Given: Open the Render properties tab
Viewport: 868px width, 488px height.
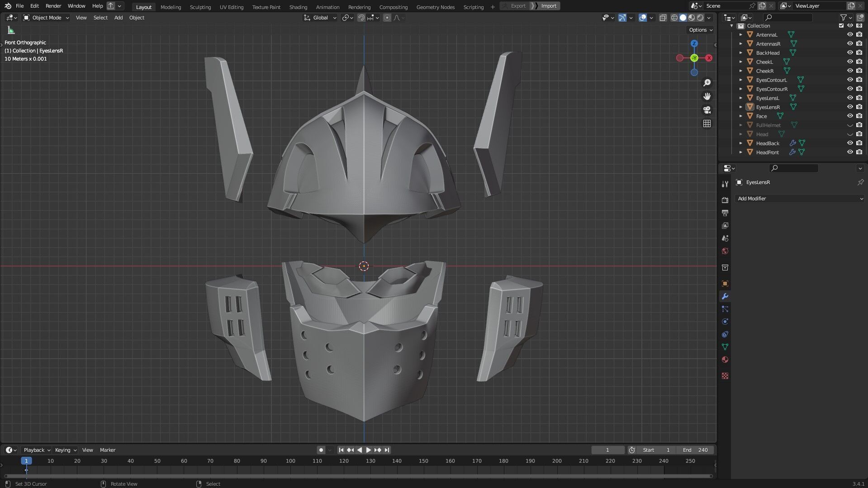Looking at the screenshot, I should [x=725, y=200].
